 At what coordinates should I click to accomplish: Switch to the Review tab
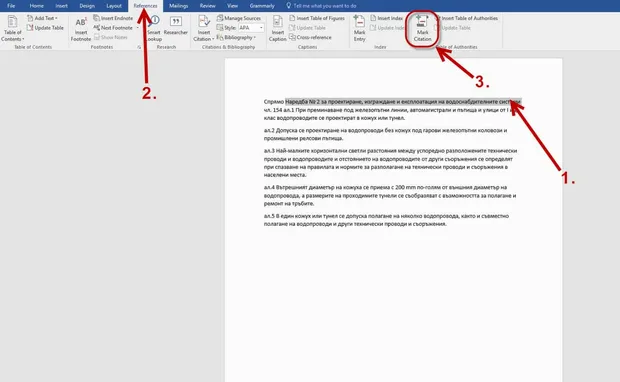[x=208, y=6]
